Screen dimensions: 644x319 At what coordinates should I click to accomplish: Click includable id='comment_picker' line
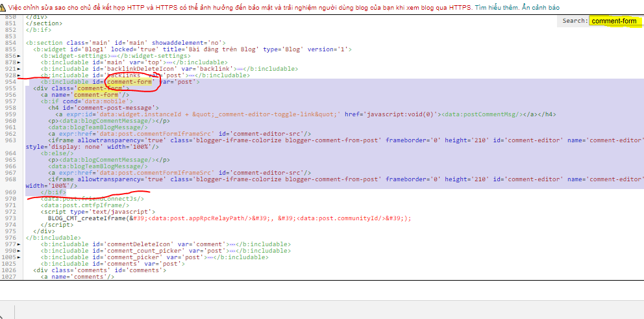pos(155,257)
